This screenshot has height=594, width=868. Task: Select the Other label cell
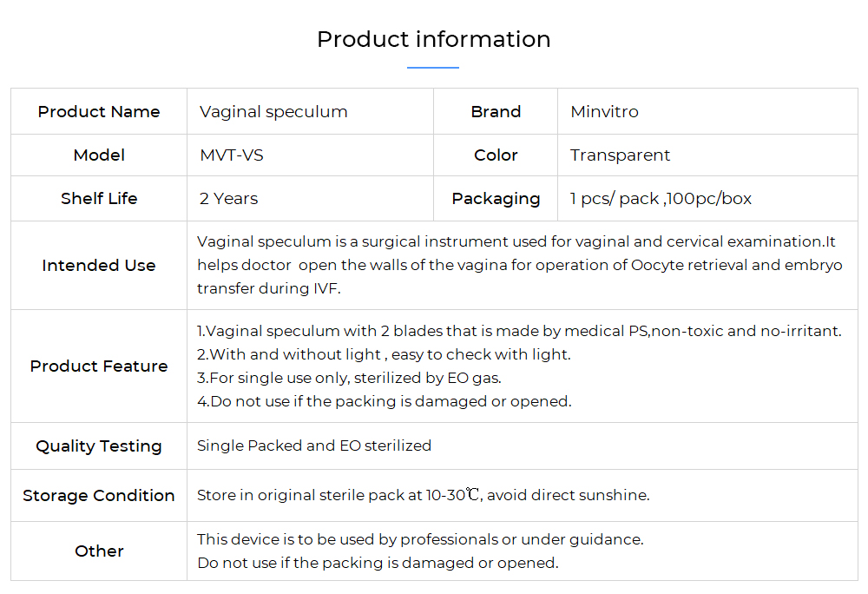point(99,551)
